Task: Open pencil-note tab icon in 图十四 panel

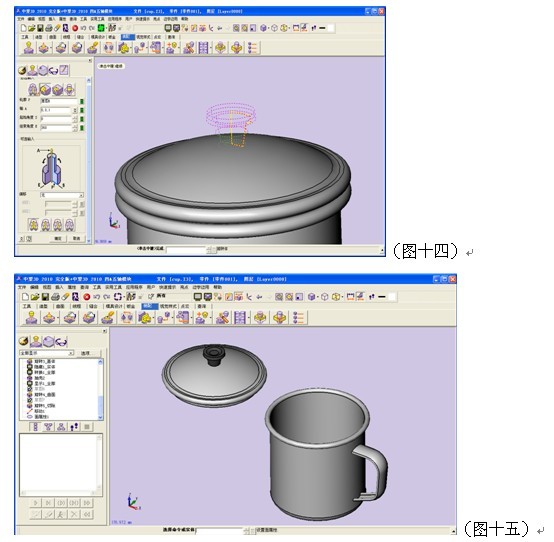Action: point(64,70)
